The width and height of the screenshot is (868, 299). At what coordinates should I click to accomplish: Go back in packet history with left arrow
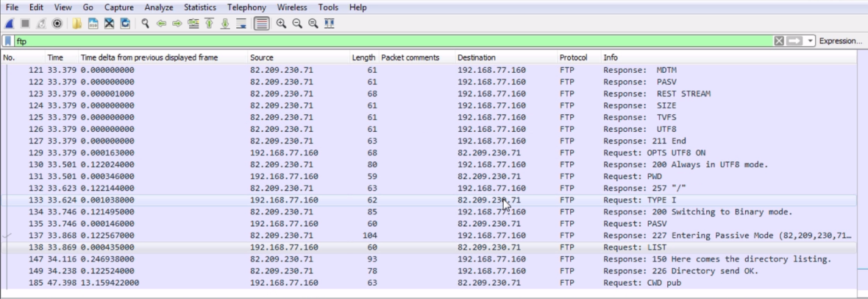click(x=161, y=24)
